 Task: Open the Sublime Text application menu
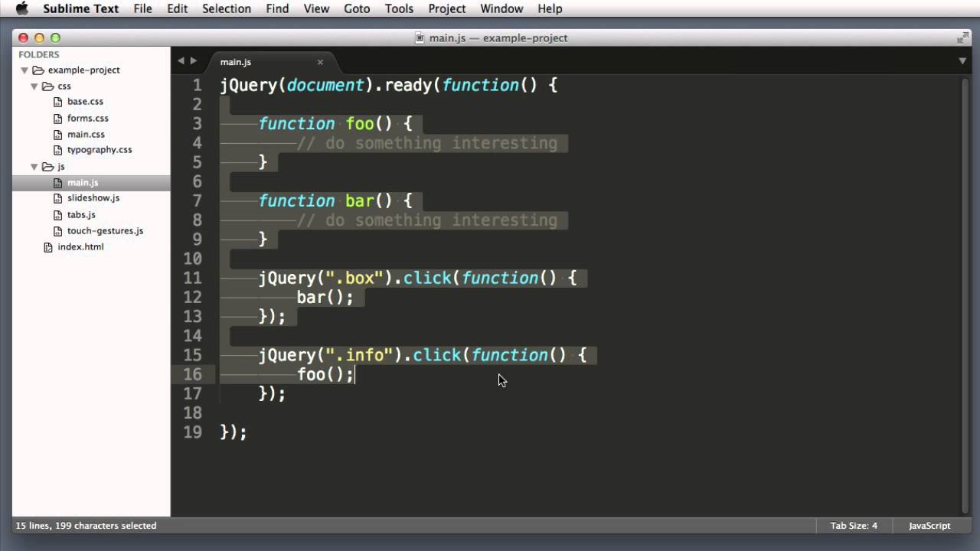pyautogui.click(x=80, y=9)
